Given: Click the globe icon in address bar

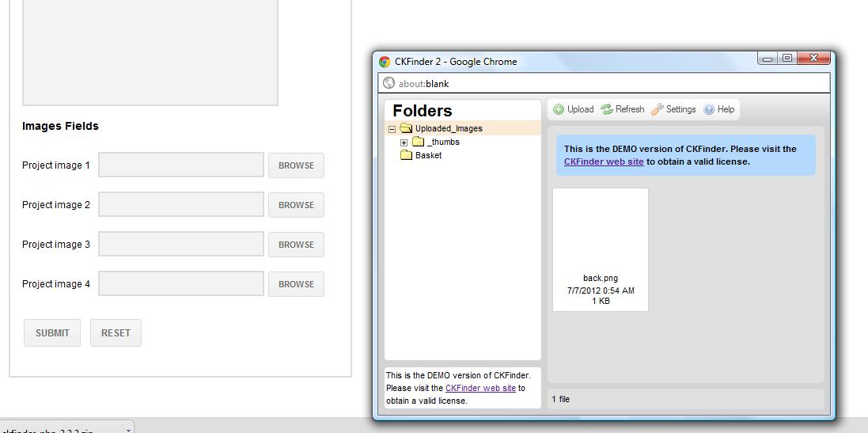Looking at the screenshot, I should coord(389,84).
